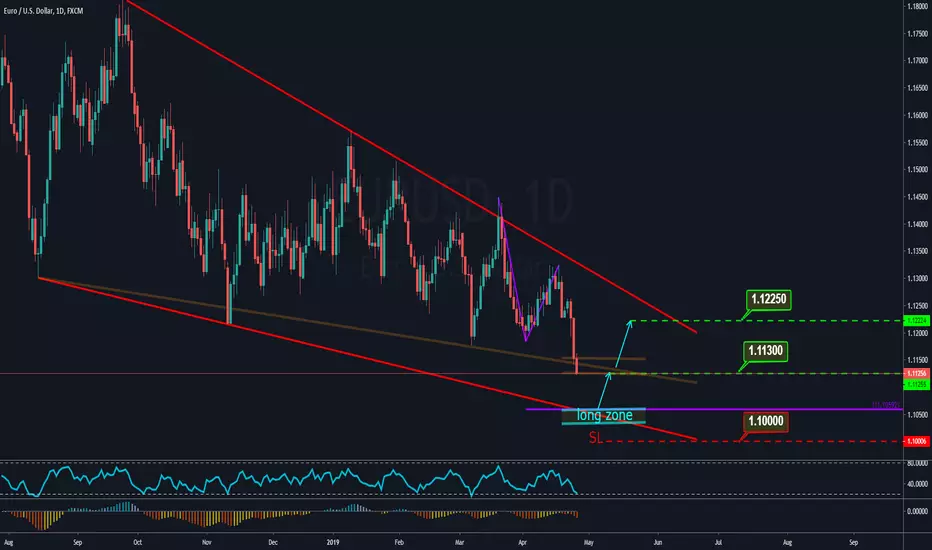
Task: Click the 1.18000 price scale label
Action: 917,7
